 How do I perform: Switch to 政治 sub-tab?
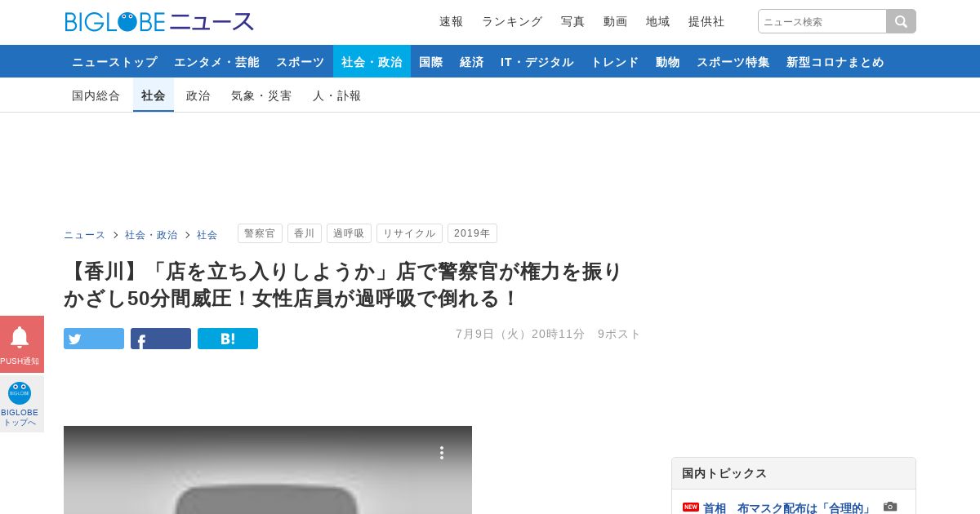coord(198,95)
